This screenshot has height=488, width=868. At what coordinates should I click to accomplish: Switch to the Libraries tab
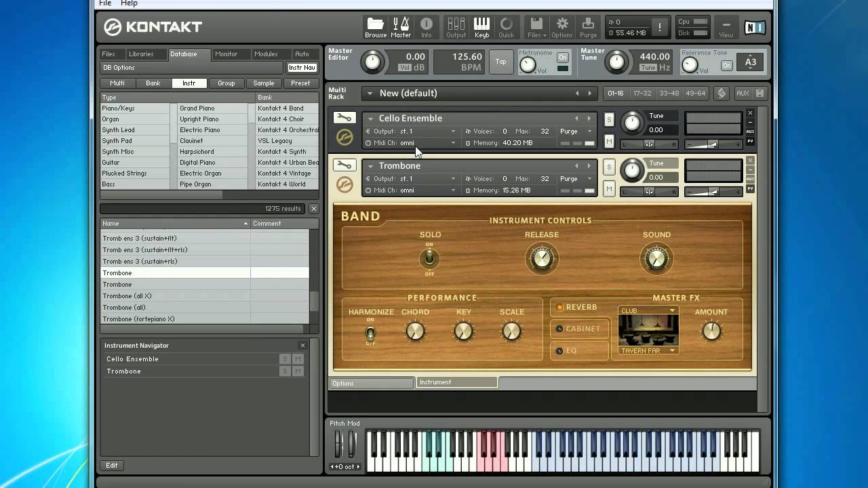141,54
